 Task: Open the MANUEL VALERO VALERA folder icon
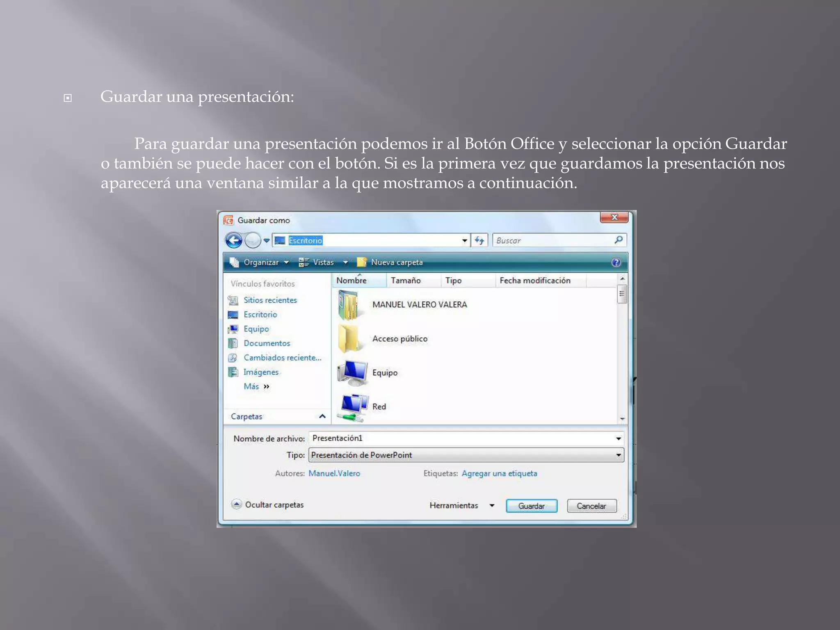(349, 305)
